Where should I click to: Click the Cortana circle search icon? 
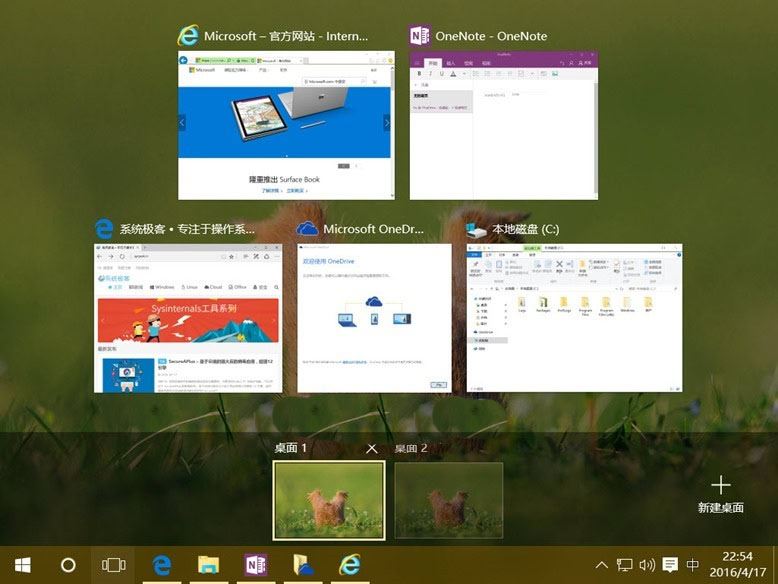pyautogui.click(x=68, y=565)
